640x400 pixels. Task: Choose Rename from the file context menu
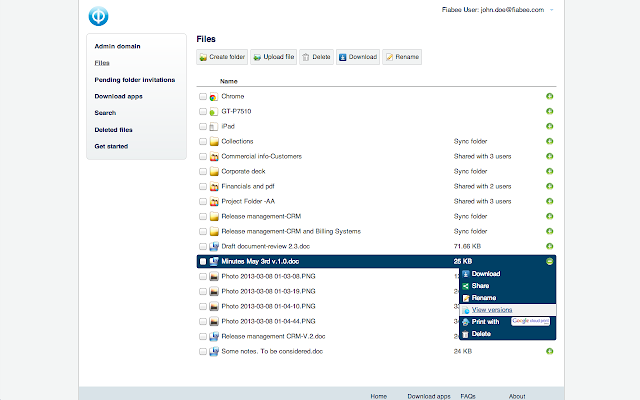(508, 298)
